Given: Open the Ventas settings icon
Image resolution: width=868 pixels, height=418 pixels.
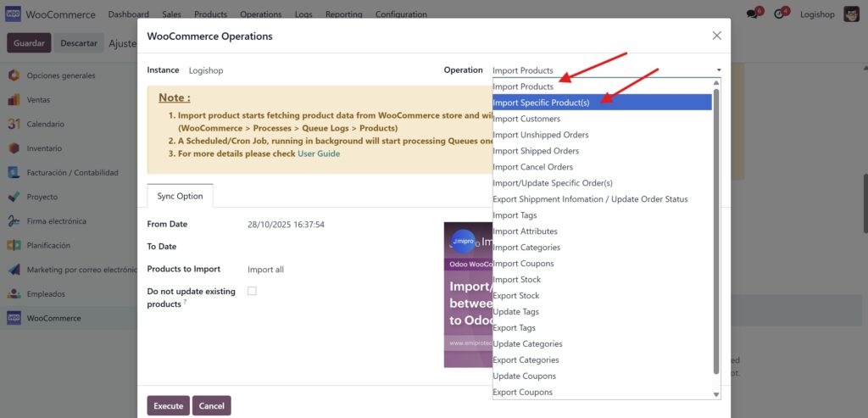Looking at the screenshot, I should point(14,100).
